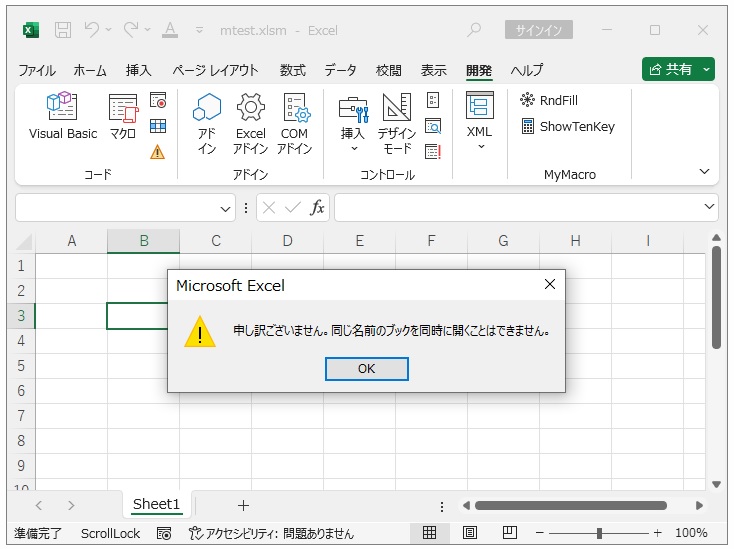Open the Redo history dropdown
This screenshot has width=734, height=549.
[147, 30]
